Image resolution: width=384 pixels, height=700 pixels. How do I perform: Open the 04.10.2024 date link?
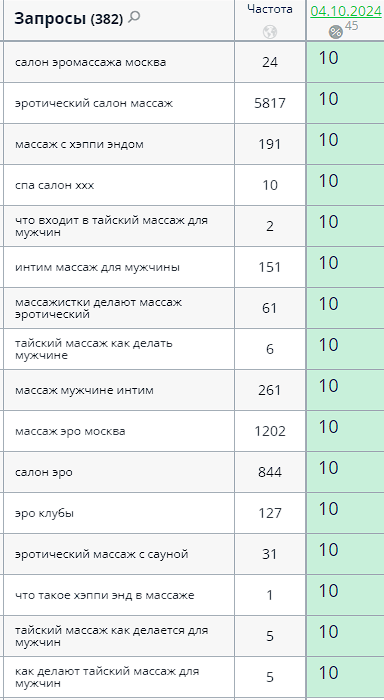click(346, 11)
